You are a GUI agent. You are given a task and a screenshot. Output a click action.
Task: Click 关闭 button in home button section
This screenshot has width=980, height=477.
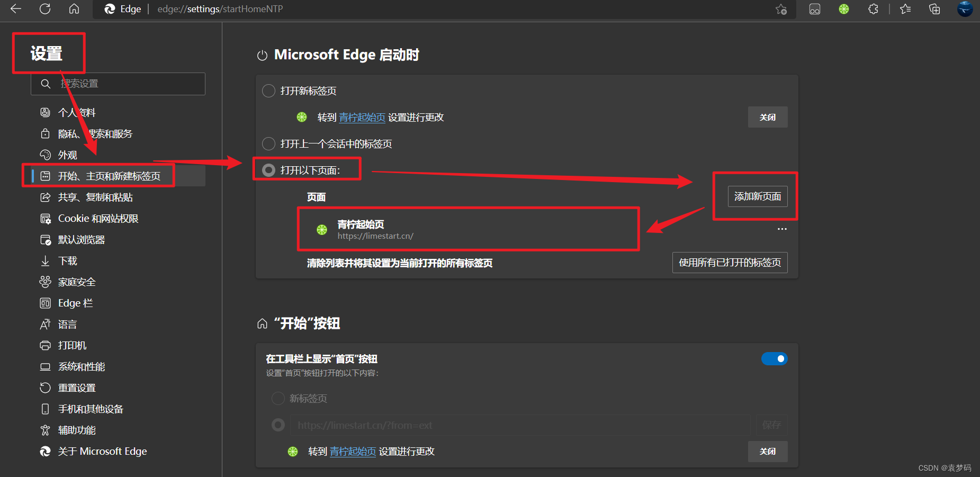(768, 452)
